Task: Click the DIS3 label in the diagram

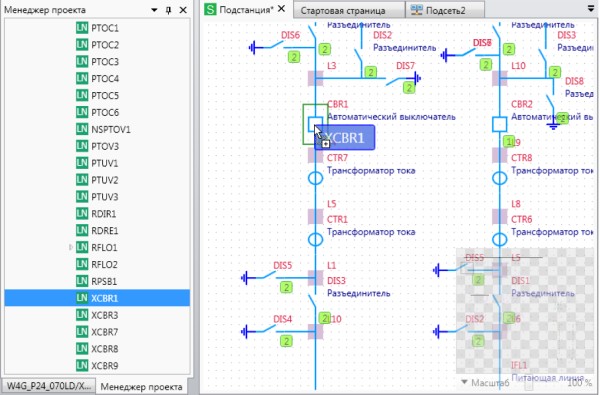Action: tap(336, 281)
